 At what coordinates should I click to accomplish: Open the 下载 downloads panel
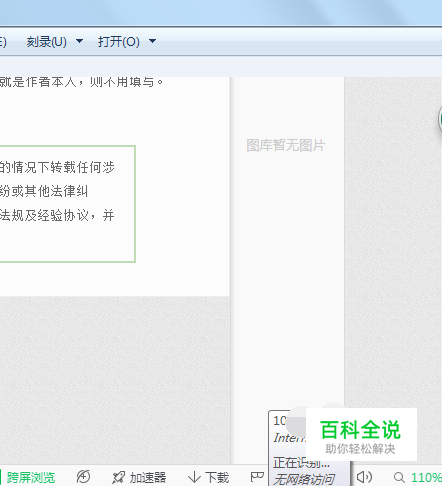pyautogui.click(x=217, y=477)
